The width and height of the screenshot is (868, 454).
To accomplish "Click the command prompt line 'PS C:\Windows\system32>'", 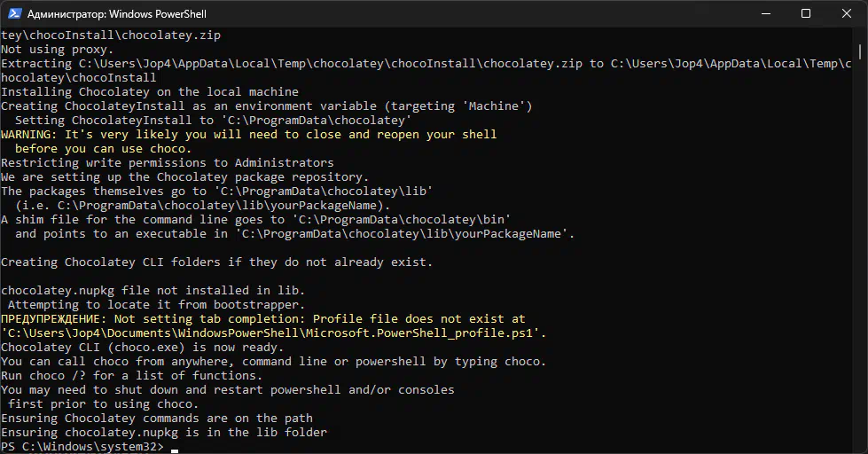I will (82, 447).
